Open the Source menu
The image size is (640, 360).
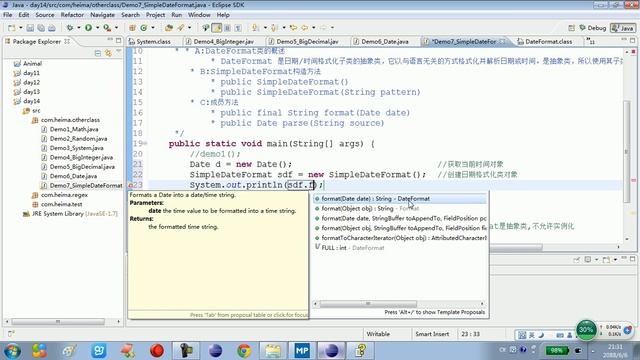point(44,15)
